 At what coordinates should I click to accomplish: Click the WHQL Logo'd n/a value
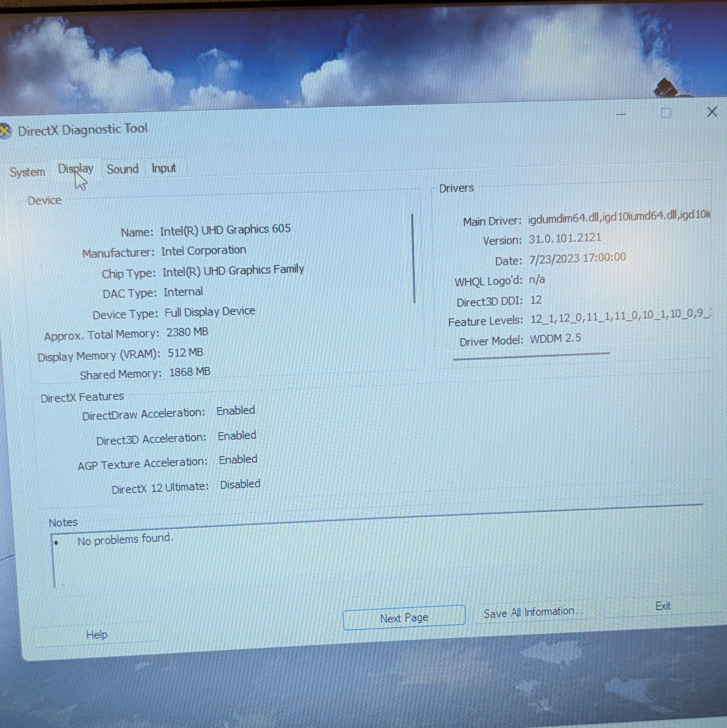coord(537,279)
